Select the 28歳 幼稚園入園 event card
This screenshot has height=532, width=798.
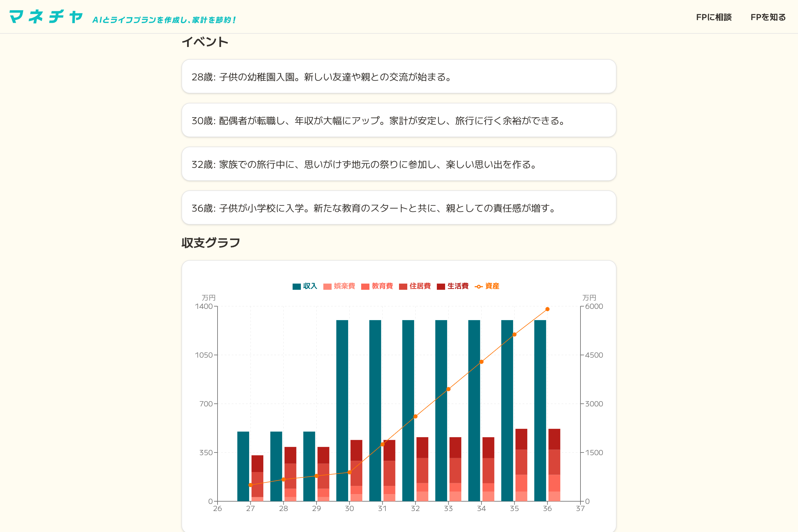coord(398,77)
